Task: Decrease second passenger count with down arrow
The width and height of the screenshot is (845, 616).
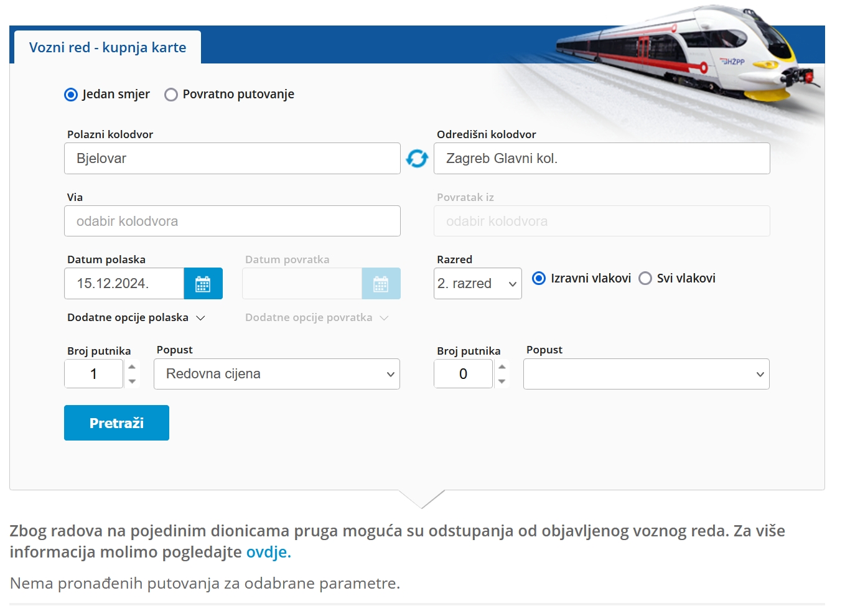Action: pyautogui.click(x=502, y=381)
